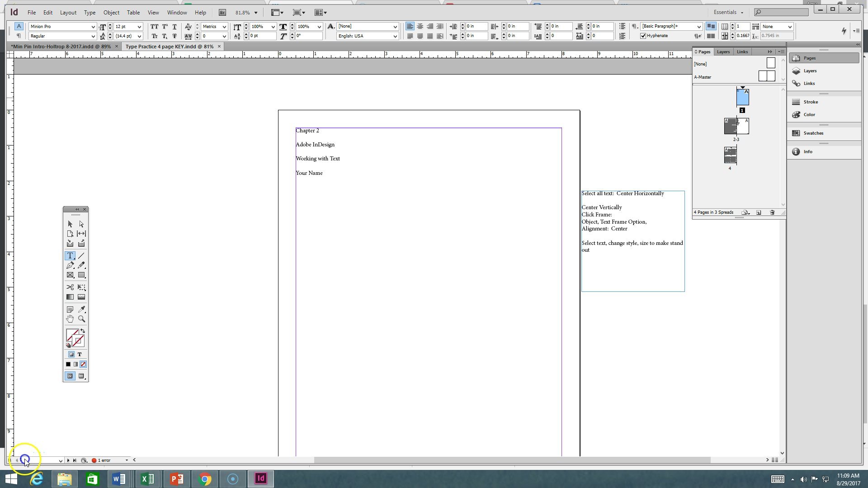This screenshot has height=488, width=868.
Task: Enable center text alignment
Action: [420, 27]
